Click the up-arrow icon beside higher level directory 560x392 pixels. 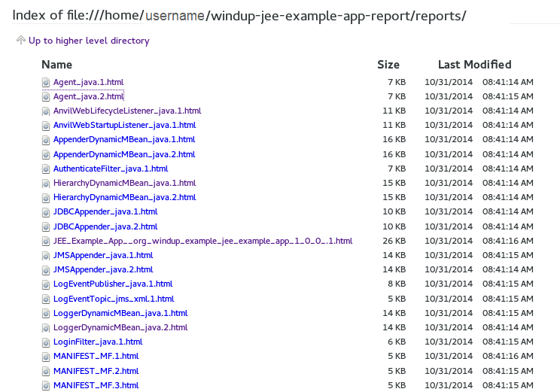[x=20, y=41]
